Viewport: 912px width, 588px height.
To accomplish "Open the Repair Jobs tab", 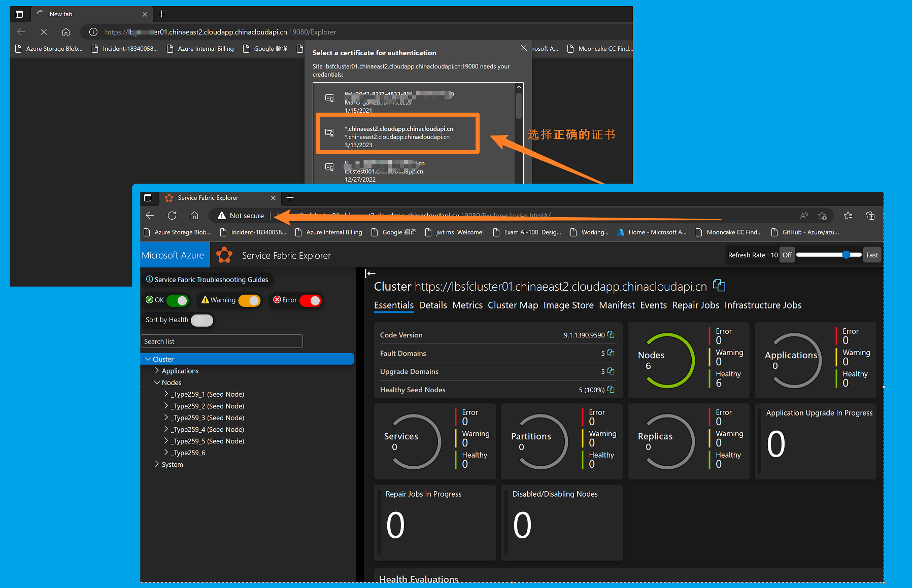I will pyautogui.click(x=695, y=305).
